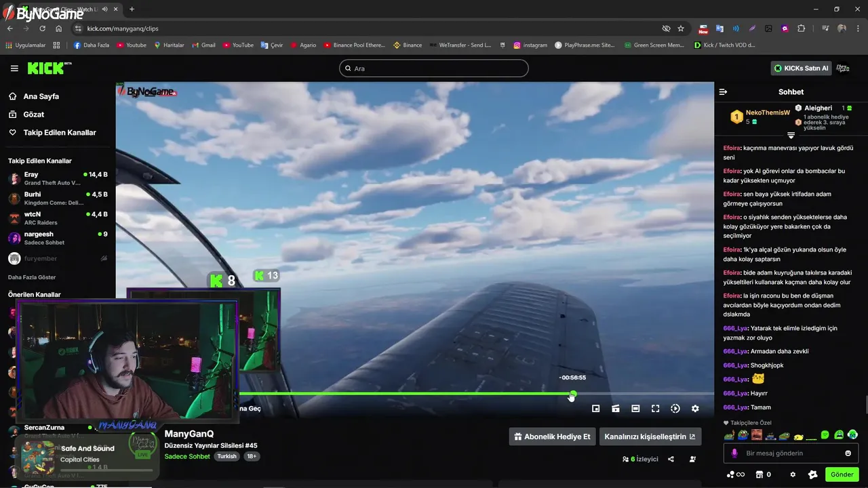Open Chrome three-dot menu

857,28
